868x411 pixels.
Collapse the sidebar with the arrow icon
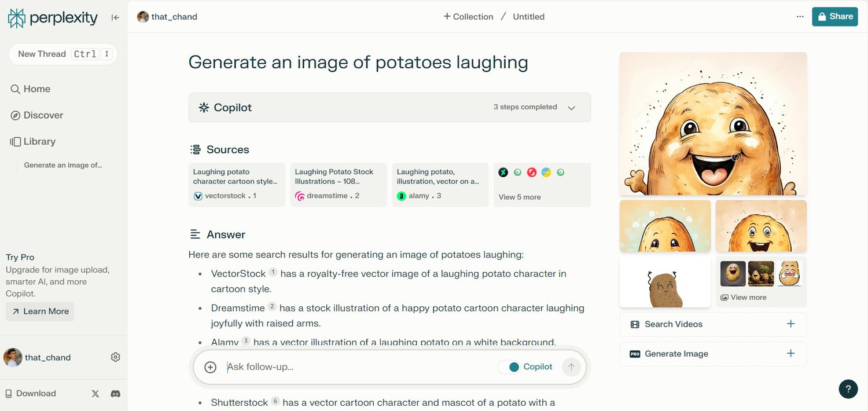click(x=115, y=17)
